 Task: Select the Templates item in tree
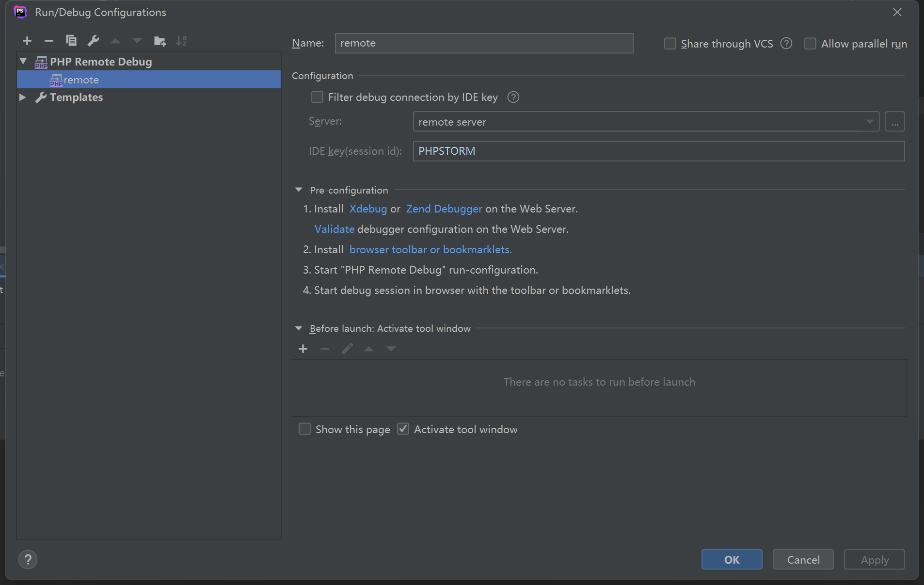click(x=76, y=97)
